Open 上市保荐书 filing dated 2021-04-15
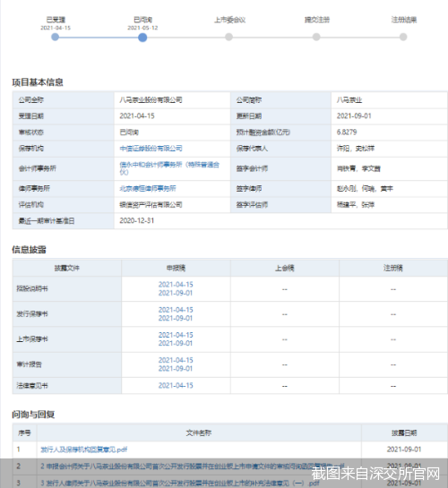The width and height of the screenshot is (448, 488). [176, 335]
